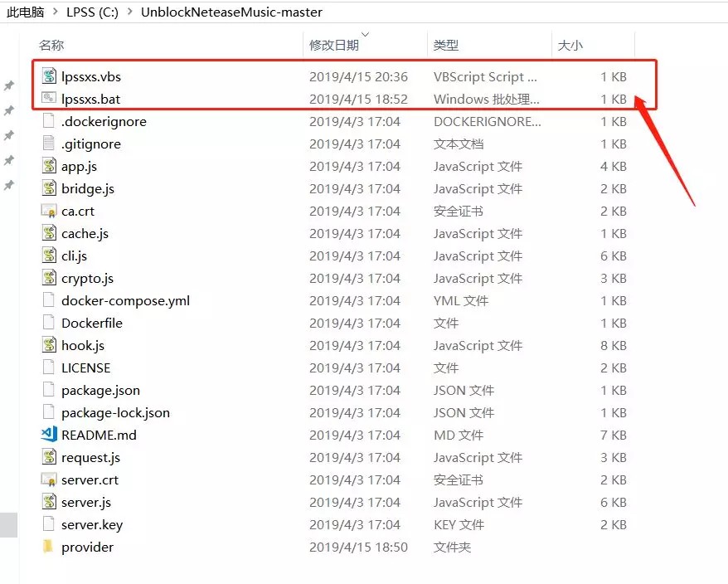Select the folder name provider
The height and width of the screenshot is (584, 728).
[87, 547]
